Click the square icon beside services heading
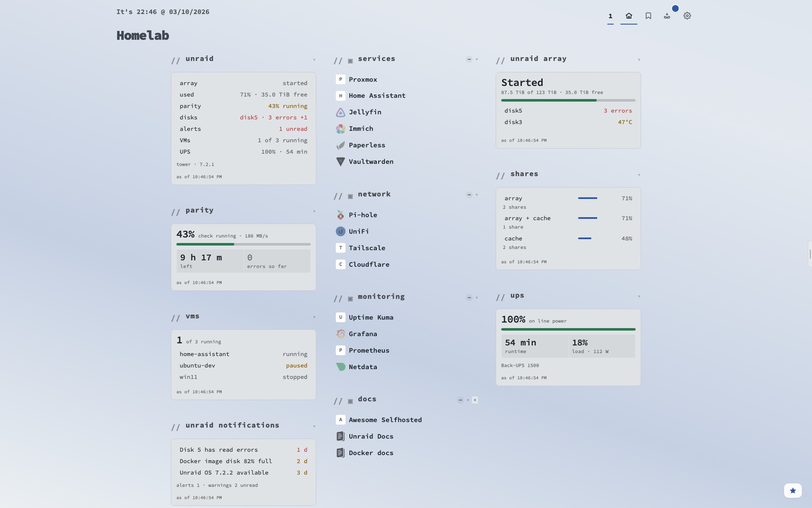The width and height of the screenshot is (812, 508). [350, 61]
